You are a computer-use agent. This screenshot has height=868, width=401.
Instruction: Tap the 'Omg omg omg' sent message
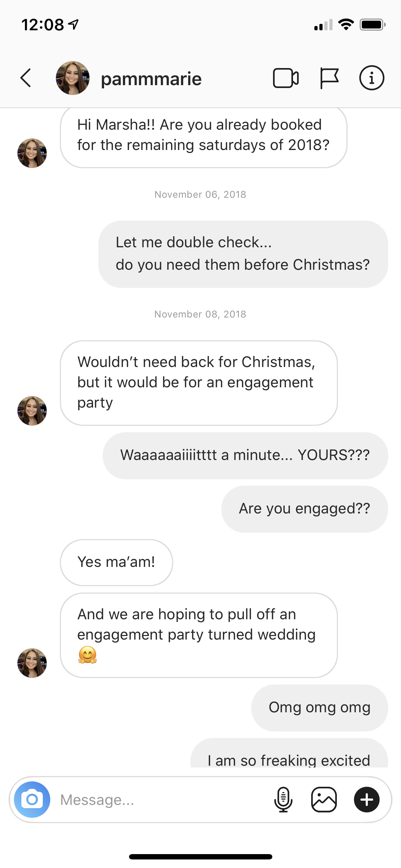(x=320, y=708)
